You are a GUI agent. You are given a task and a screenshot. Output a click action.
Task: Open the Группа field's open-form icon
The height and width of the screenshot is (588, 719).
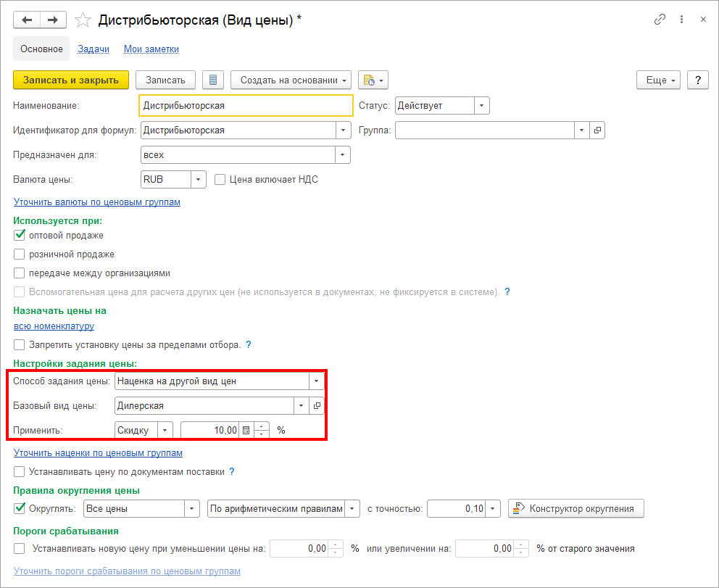pyautogui.click(x=597, y=131)
